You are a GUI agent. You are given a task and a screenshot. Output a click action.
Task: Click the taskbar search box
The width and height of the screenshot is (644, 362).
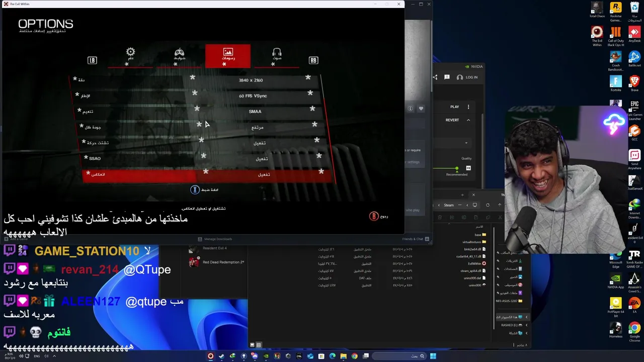click(x=400, y=356)
